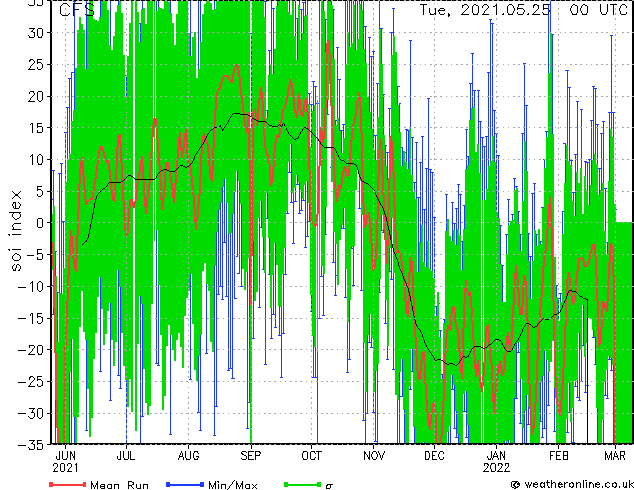Click the y-axis value 10
Viewport: 634px width, 490px height.
(x=36, y=160)
